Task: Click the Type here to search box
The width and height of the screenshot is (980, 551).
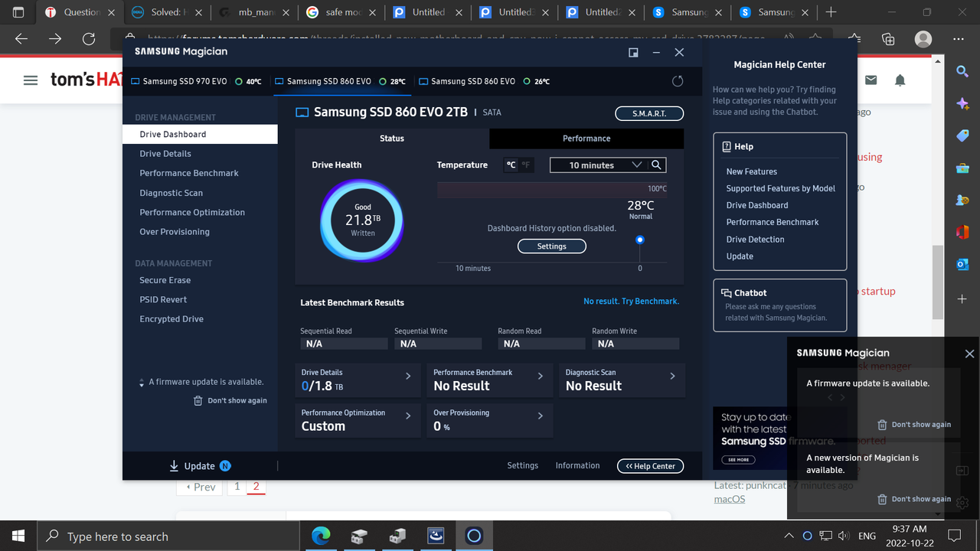Action: coord(168,536)
